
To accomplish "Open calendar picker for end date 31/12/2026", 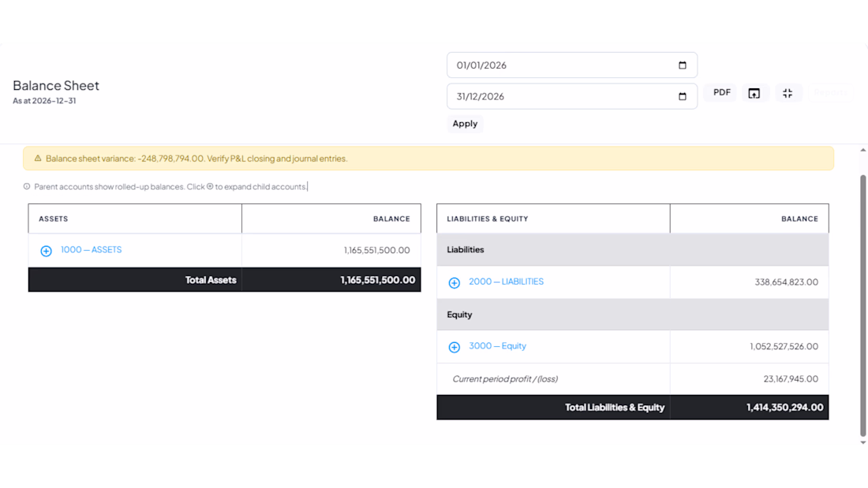I will point(682,96).
